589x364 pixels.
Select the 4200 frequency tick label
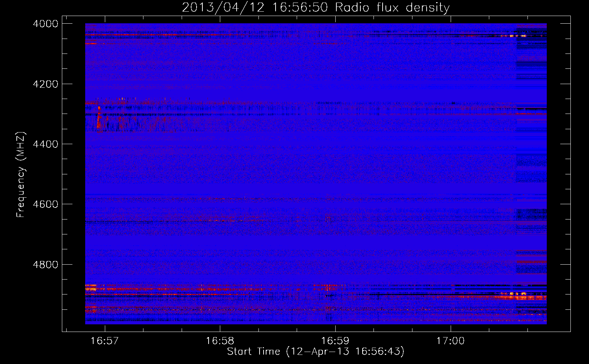(46, 84)
